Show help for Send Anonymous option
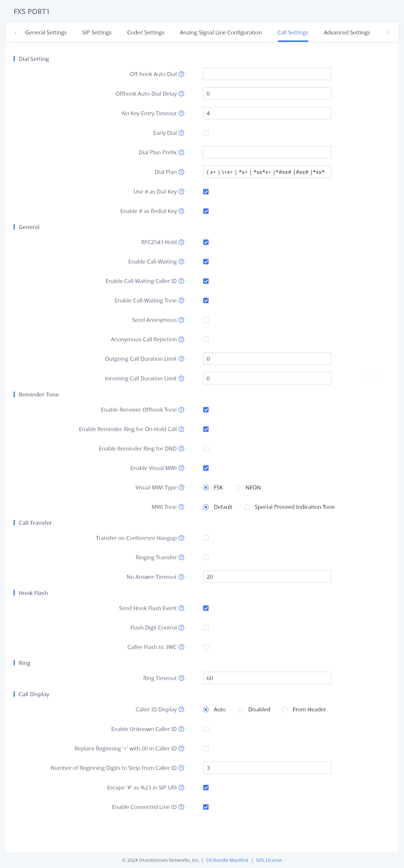The image size is (404, 868). point(181,320)
